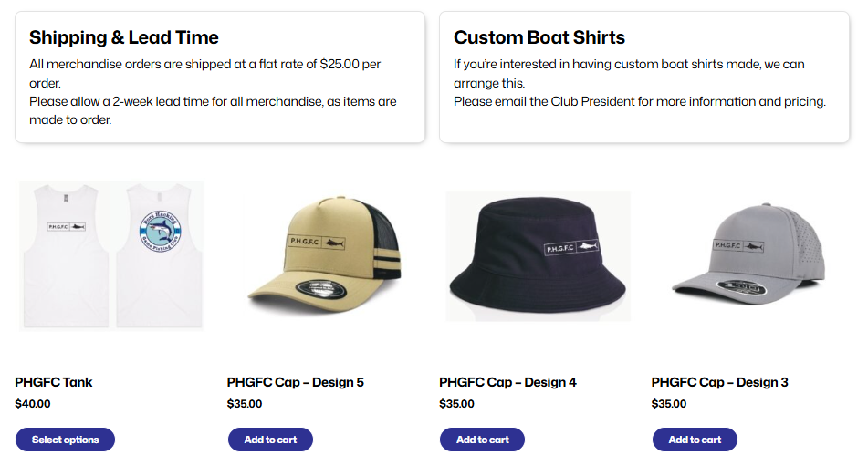Add the Design 4 bucket hat to cart
Viewport: 868px width, 476px height.
click(x=482, y=440)
